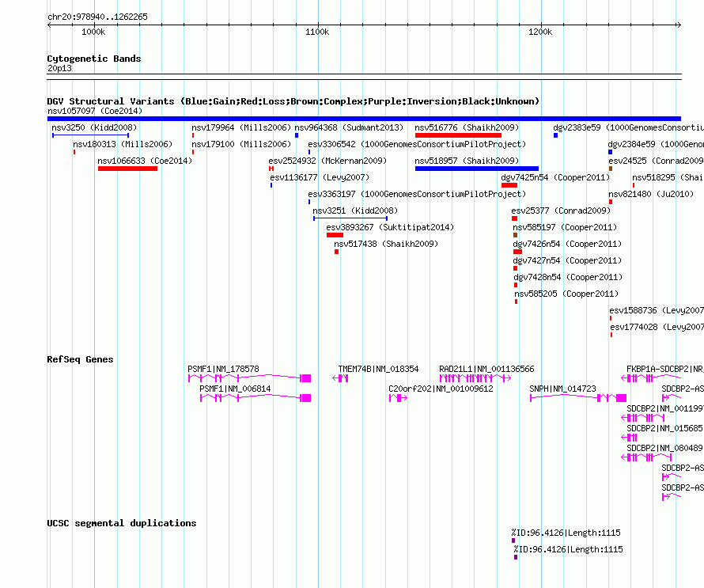Select esv24525 (Conrad2009) variant label
Image resolution: width=704 pixels, height=588 pixels.
pyautogui.click(x=656, y=161)
